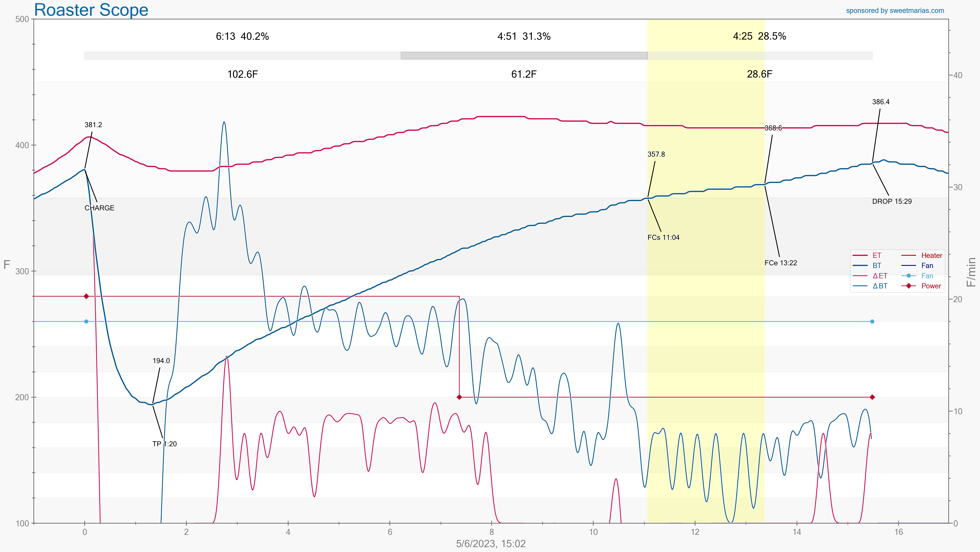Click the FCs 11:04 first crack label

[x=663, y=238]
